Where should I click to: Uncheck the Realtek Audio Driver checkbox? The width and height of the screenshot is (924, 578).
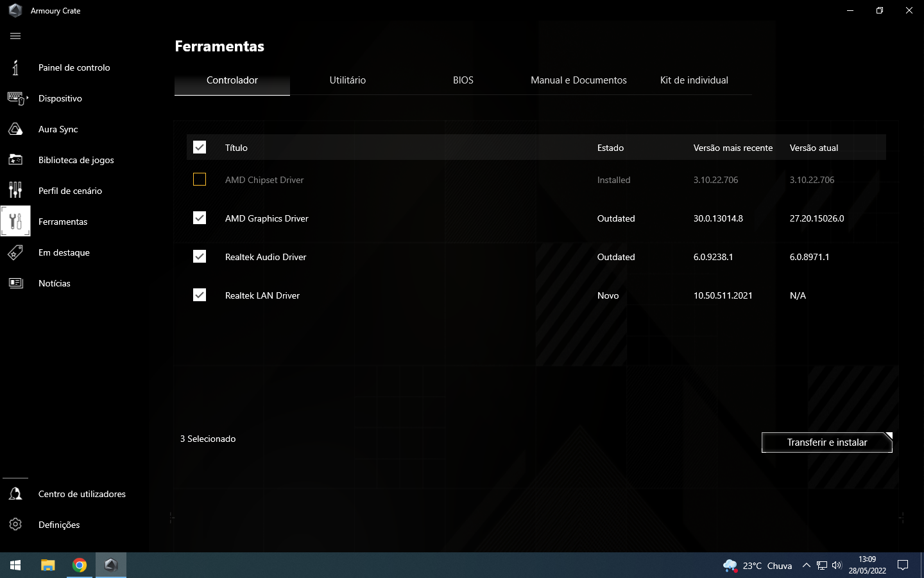pos(200,256)
